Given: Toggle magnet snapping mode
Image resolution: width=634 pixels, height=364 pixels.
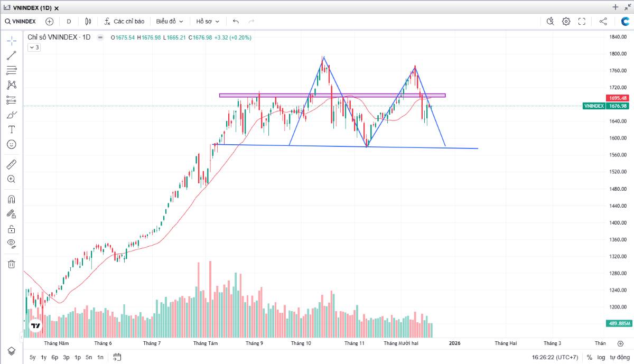Looking at the screenshot, I should coord(11,199).
